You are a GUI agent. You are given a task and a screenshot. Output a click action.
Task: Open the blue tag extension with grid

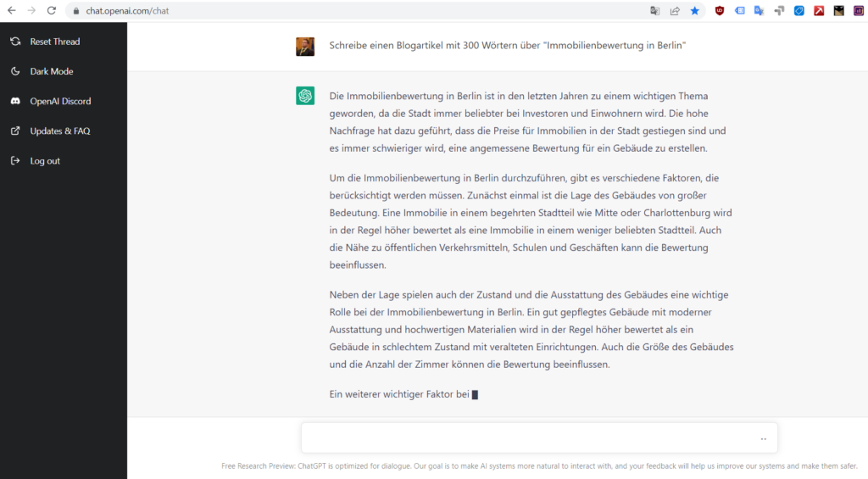[739, 10]
